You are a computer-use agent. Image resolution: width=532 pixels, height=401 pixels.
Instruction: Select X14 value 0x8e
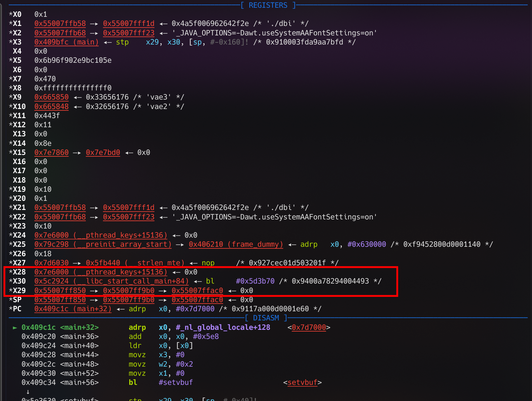coord(43,143)
